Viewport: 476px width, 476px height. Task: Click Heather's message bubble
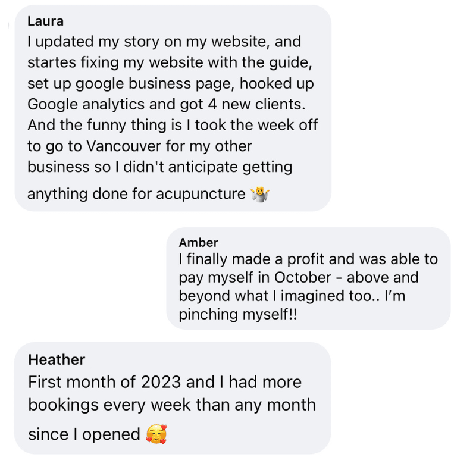173,398
